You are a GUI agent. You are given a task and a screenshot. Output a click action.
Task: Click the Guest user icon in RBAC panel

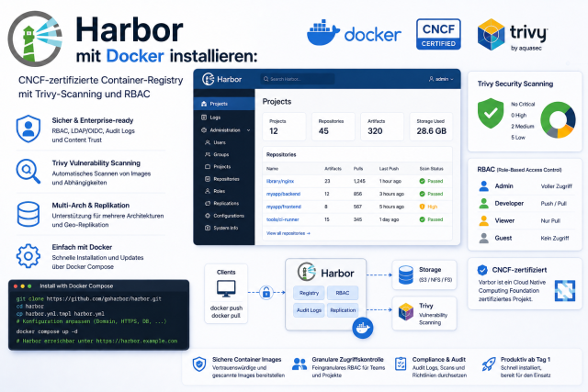pos(484,238)
